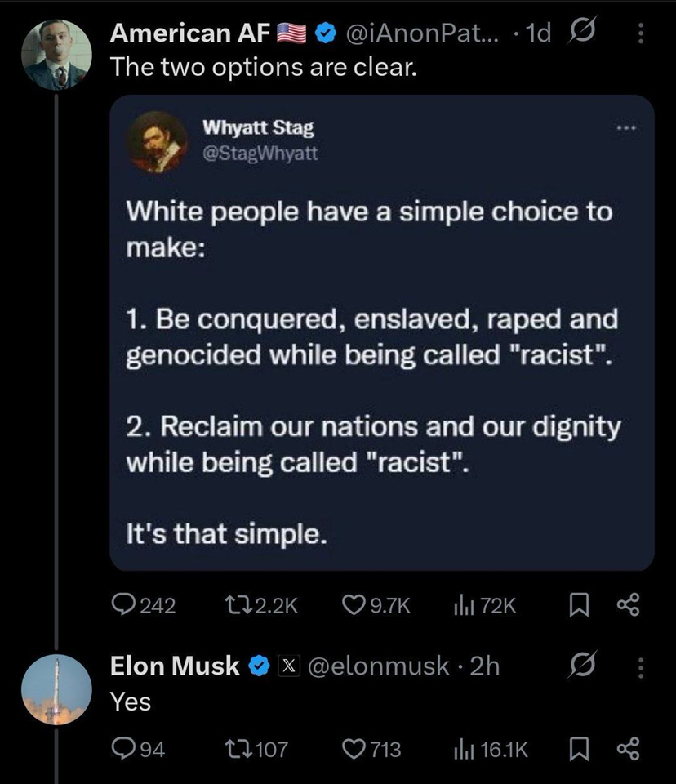Open more options on Elon Musk's reply
Image resolution: width=676 pixels, height=784 pixels.
640,668
